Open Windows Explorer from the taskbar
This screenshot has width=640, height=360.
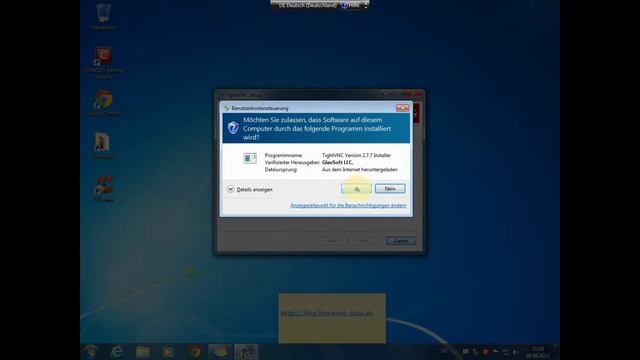(142, 351)
